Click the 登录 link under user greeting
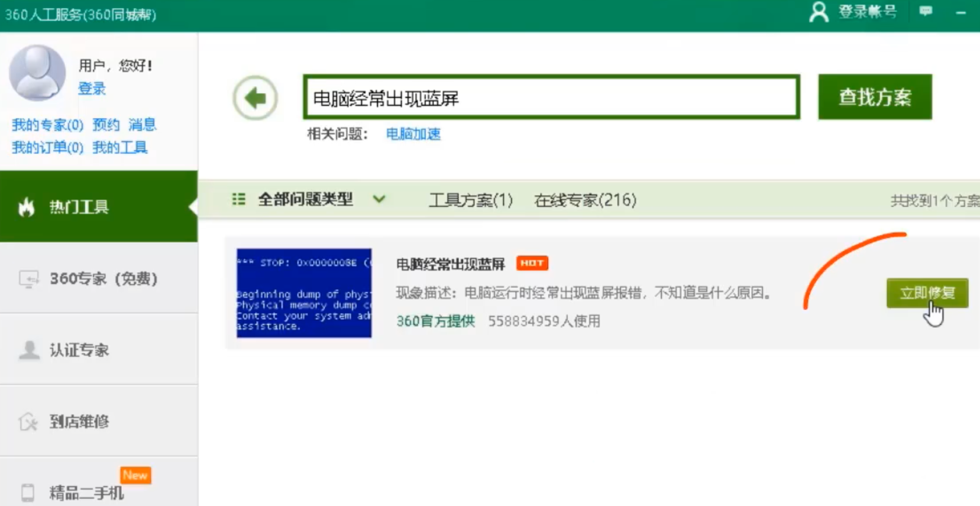The width and height of the screenshot is (980, 506). (x=92, y=89)
